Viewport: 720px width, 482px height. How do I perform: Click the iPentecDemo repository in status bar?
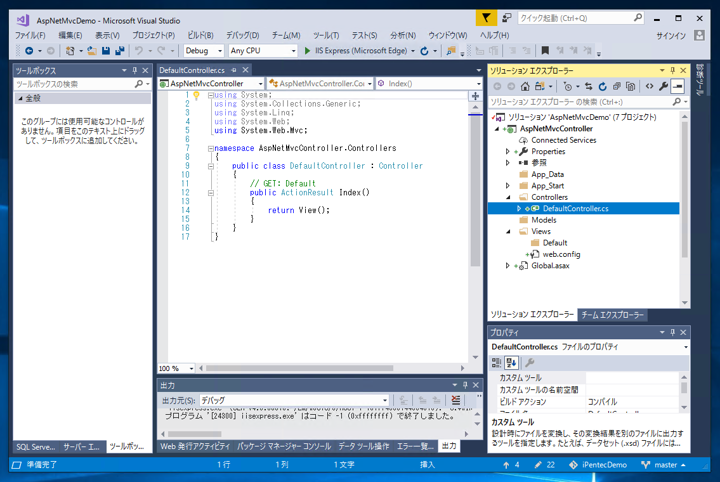(598, 465)
